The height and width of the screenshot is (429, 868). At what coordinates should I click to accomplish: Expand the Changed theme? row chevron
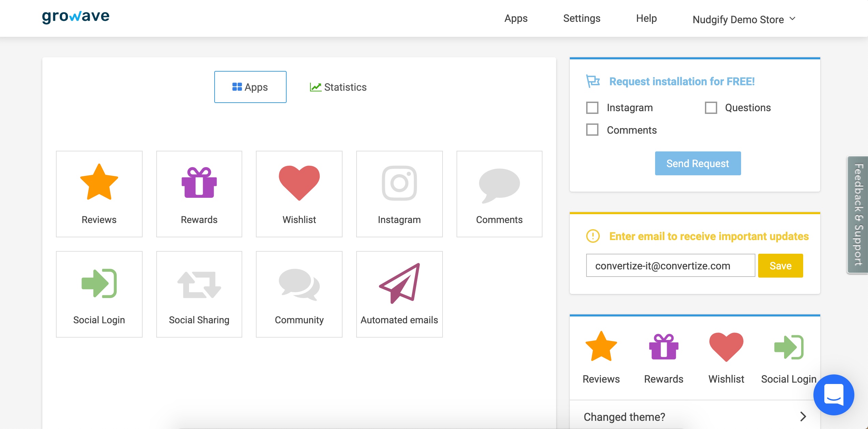803,416
